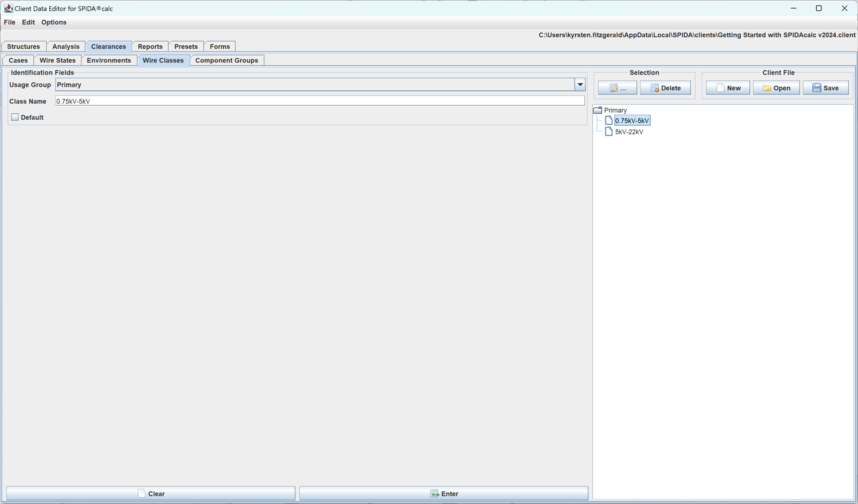858x504 pixels.
Task: Select the Clearances tab
Action: 109,46
